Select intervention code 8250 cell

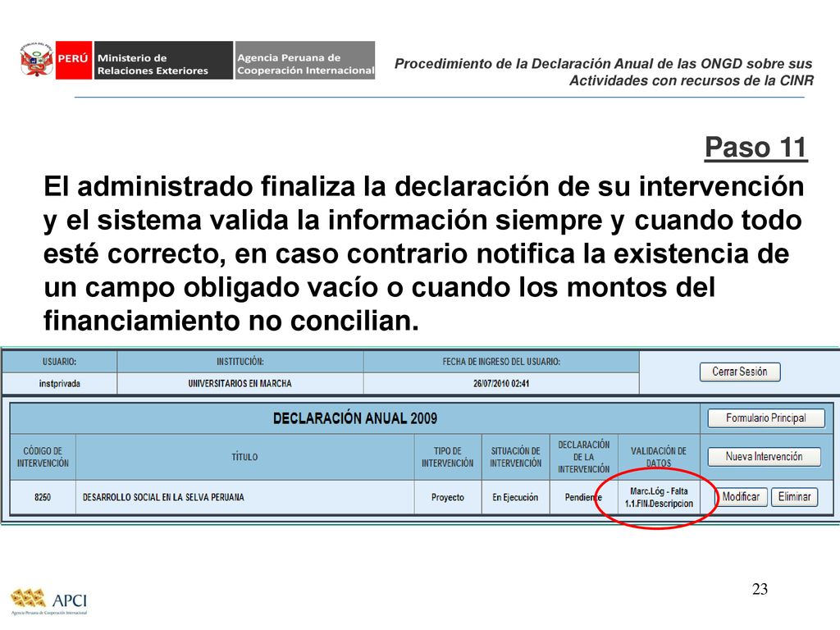43,497
